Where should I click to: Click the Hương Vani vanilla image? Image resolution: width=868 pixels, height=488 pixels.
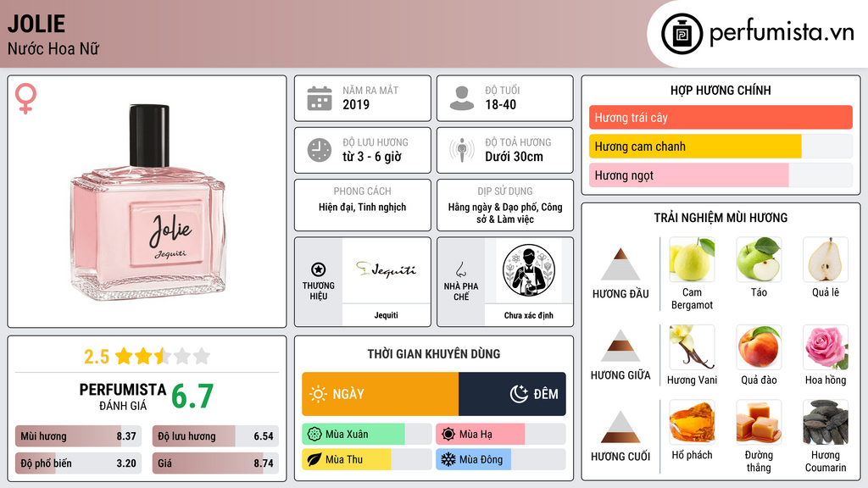[692, 347]
